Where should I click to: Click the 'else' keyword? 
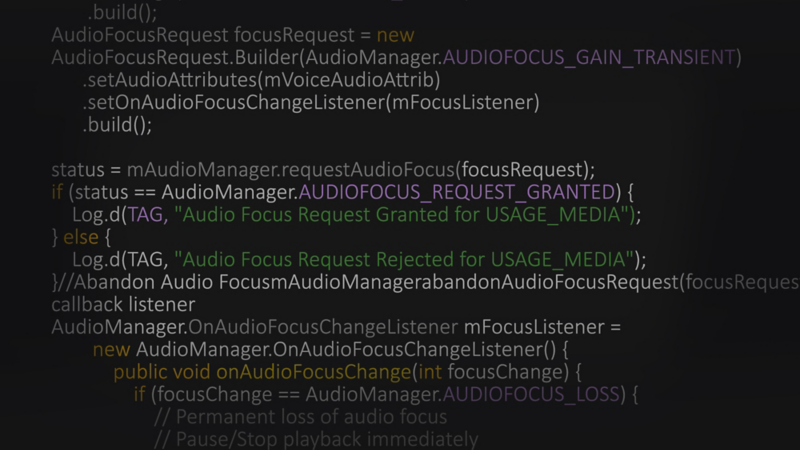pyautogui.click(x=81, y=237)
